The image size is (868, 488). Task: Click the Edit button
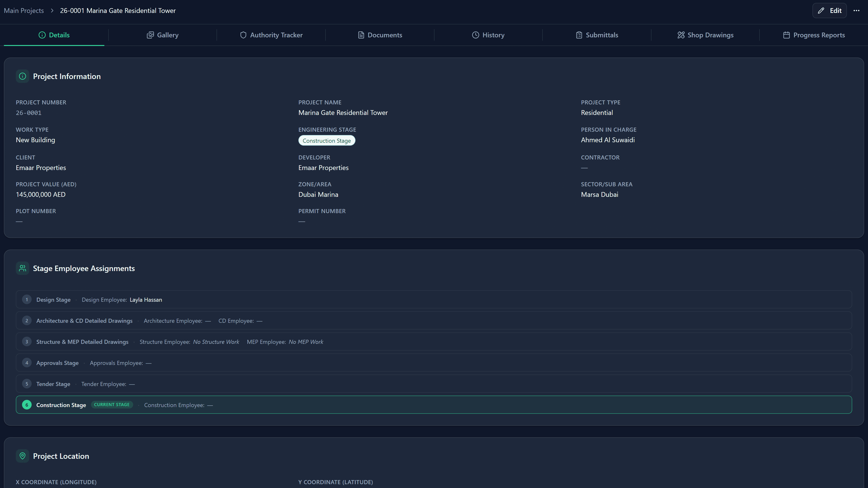[x=829, y=11]
